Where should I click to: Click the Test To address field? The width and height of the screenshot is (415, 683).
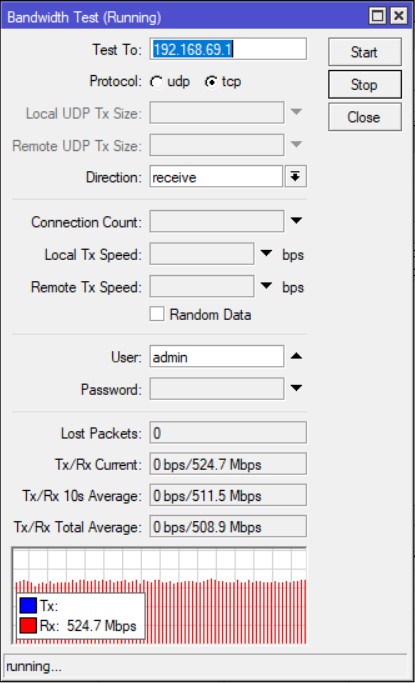click(x=228, y=49)
